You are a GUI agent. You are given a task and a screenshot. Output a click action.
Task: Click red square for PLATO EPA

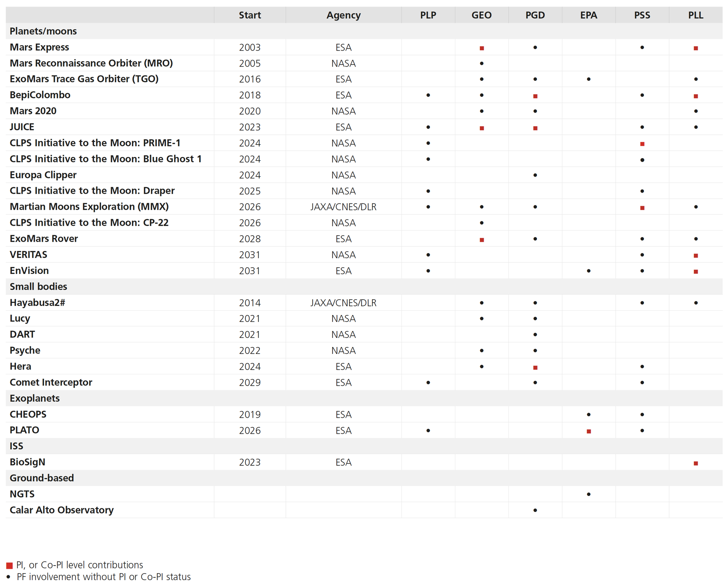[589, 431]
